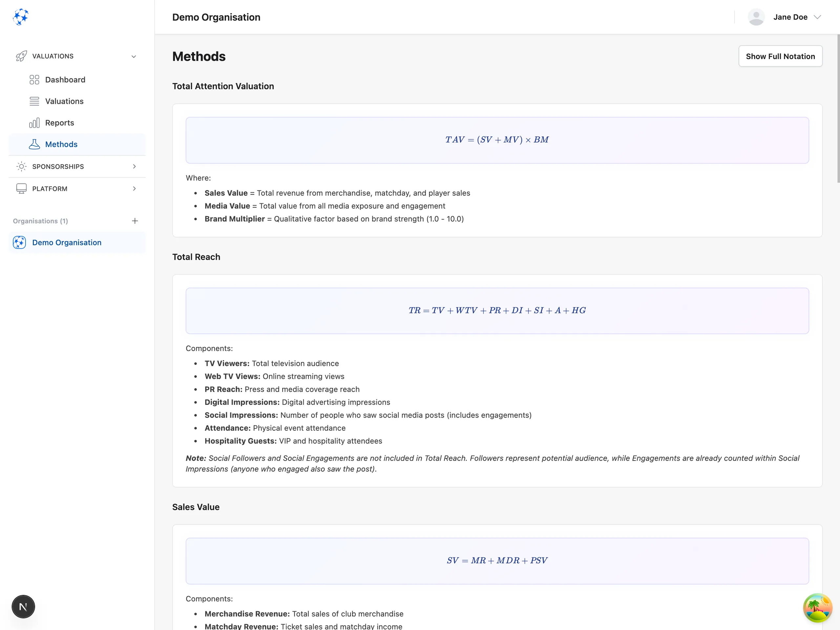This screenshot has width=840, height=630.
Task: Collapse the Valuations section chevron
Action: [134, 56]
